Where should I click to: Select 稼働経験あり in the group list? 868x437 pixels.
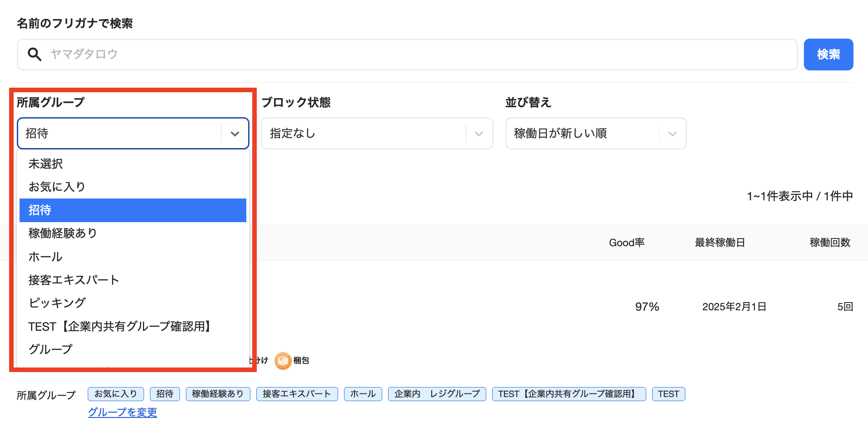point(133,233)
